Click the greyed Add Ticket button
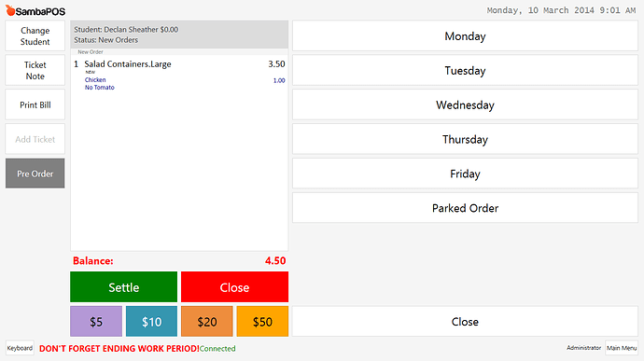Screen dimensions: 644x361 pyautogui.click(x=35, y=139)
